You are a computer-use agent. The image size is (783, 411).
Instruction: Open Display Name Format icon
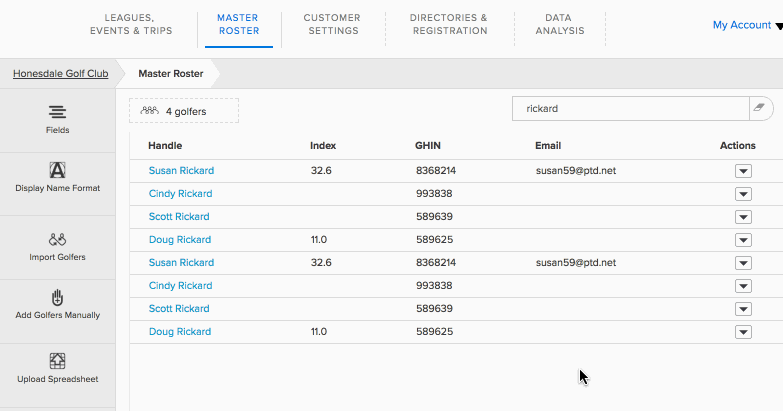pyautogui.click(x=57, y=170)
